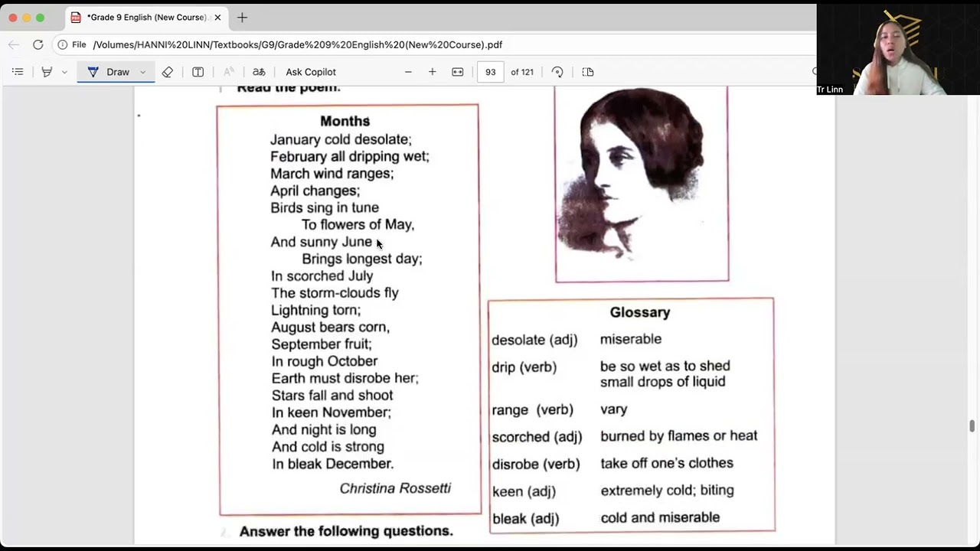Click the Christina Rossetti portrait image

click(x=642, y=184)
